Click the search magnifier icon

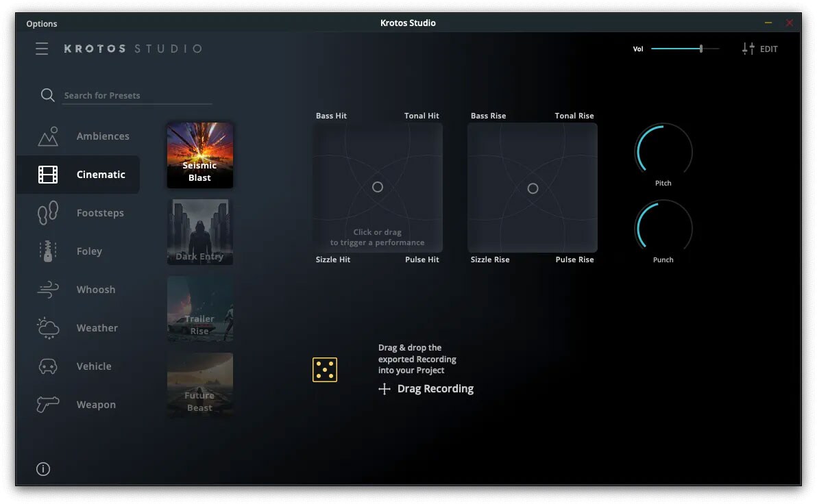[47, 95]
